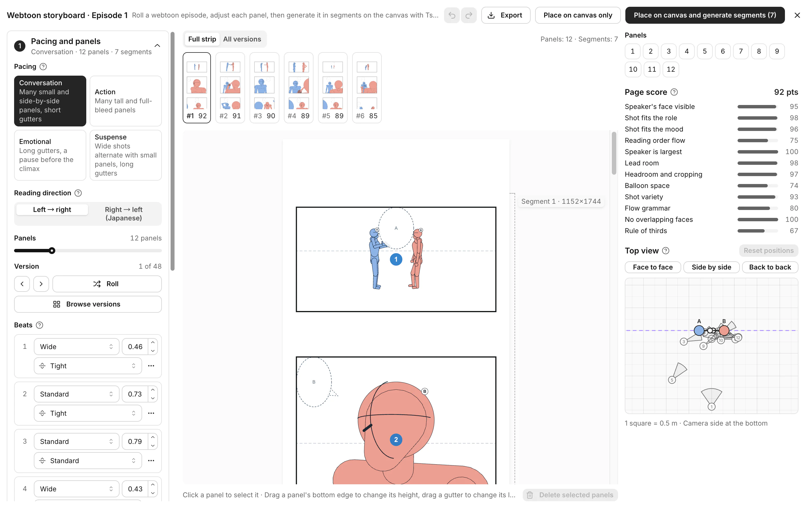Click the redo arrow icon

tap(469, 15)
